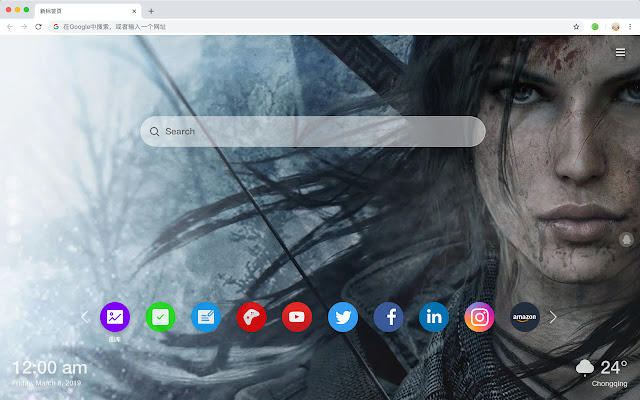Launch the red game controller shortcut
The width and height of the screenshot is (640, 400).
[251, 317]
